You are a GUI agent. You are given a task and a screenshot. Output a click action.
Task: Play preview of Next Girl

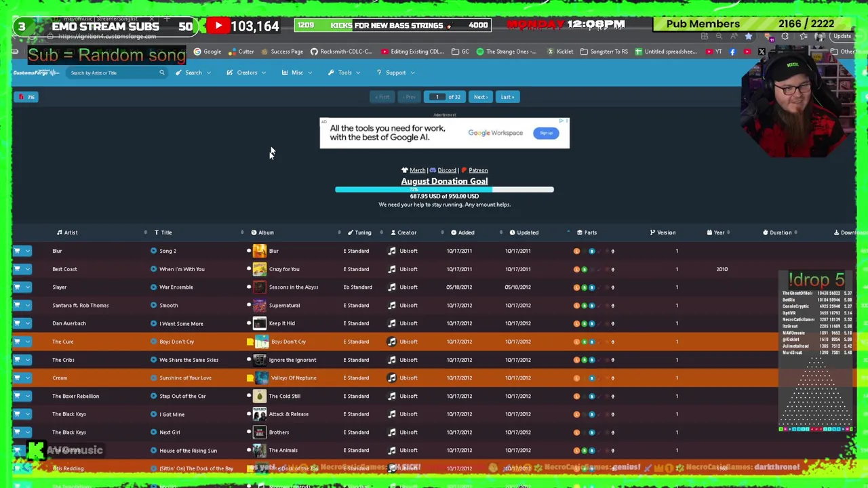click(154, 432)
